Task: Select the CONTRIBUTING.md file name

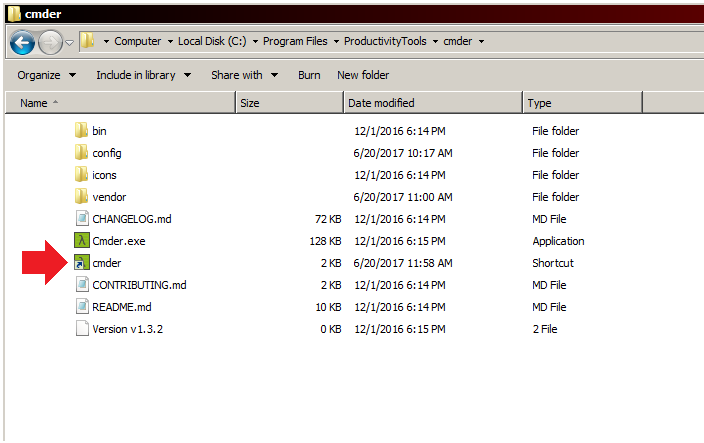Action: [x=139, y=285]
